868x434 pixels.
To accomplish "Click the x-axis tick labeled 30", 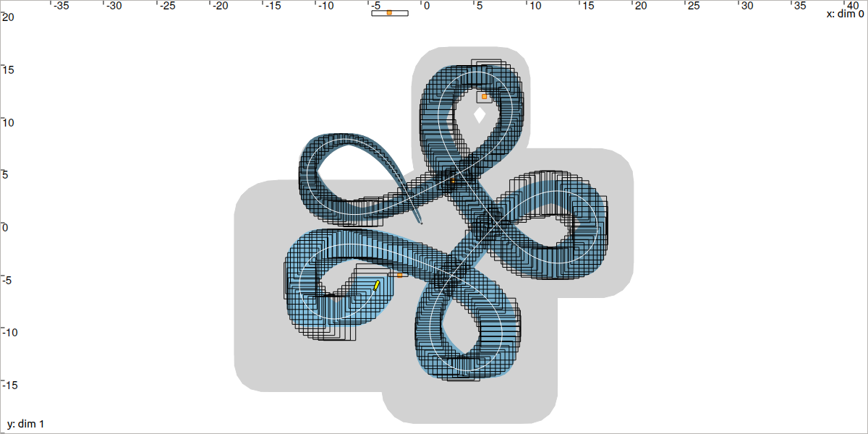I will [x=746, y=6].
